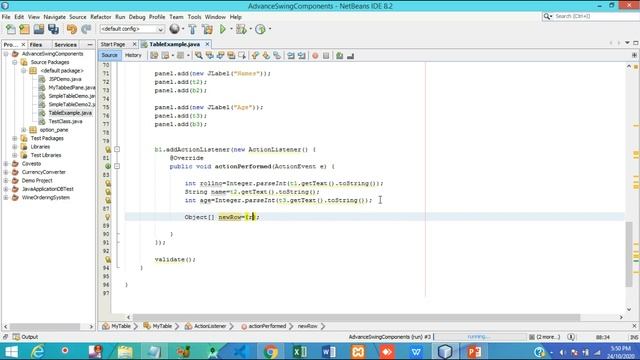
Task: Click the running task progress bar
Action: click(x=480, y=337)
